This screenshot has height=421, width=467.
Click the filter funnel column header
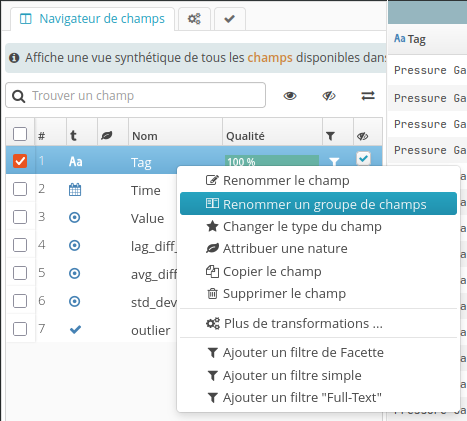pos(330,136)
